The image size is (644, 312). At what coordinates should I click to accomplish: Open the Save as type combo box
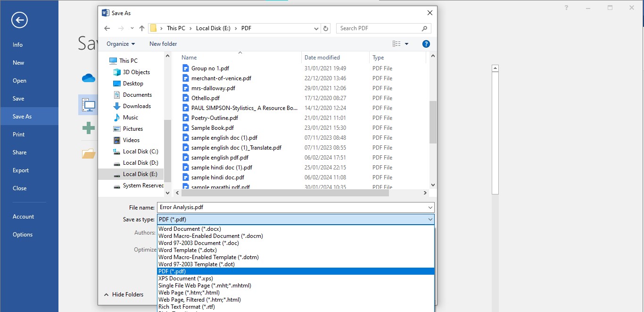point(295,219)
